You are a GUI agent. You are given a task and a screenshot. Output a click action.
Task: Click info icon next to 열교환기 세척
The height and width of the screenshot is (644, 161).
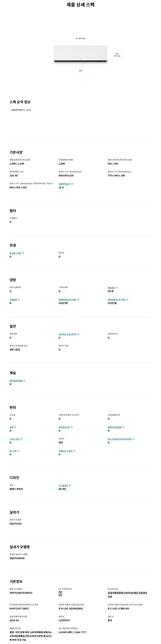(23, 253)
